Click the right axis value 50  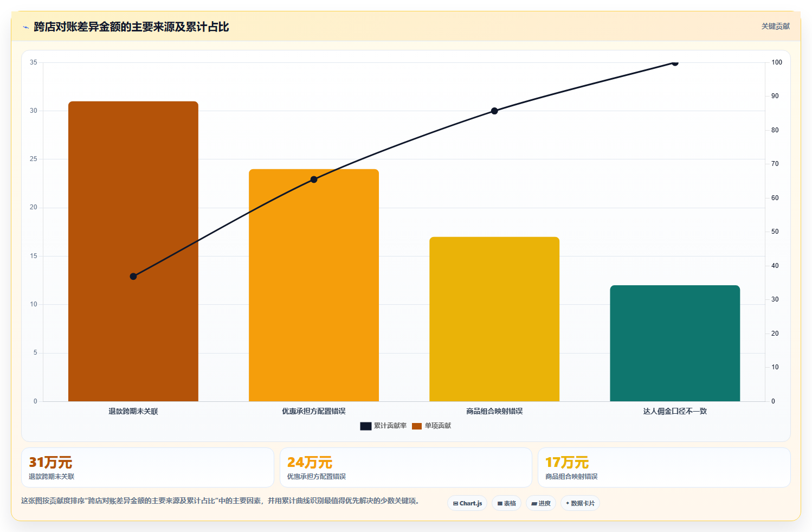[775, 232]
